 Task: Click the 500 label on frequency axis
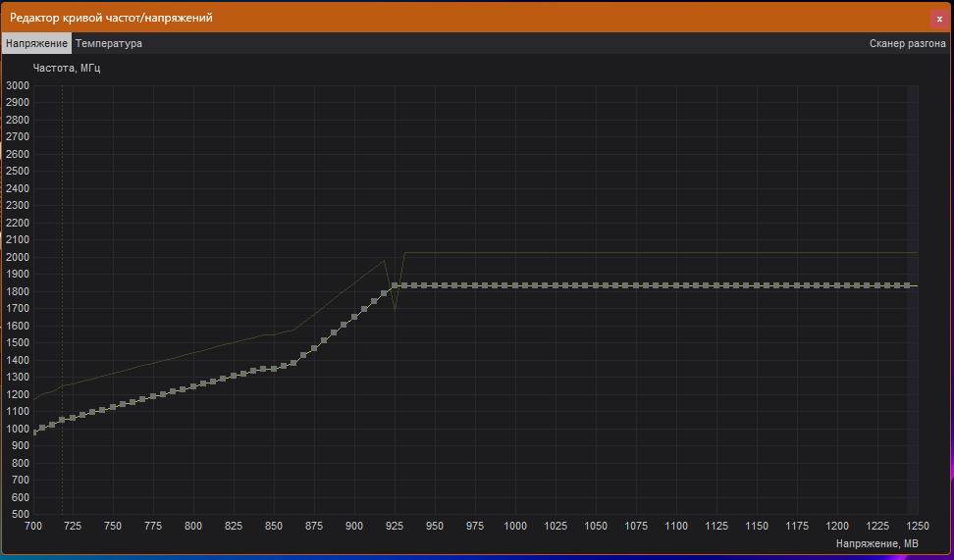[20, 515]
